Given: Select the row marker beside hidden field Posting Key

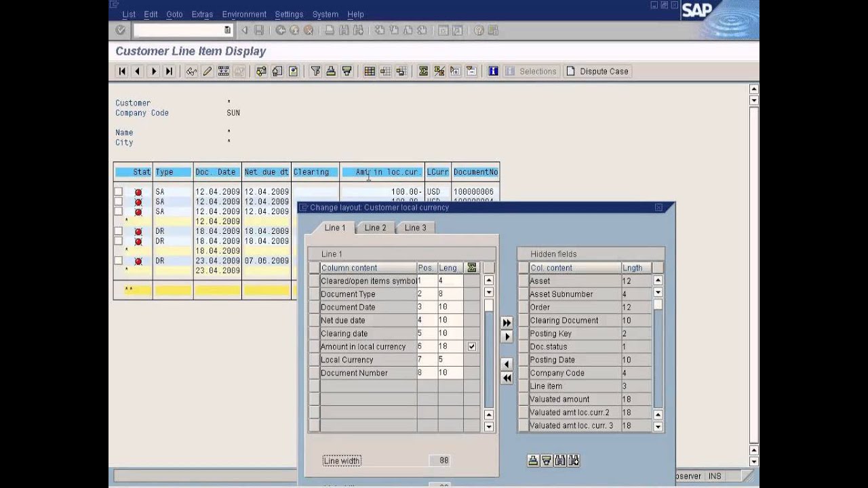Looking at the screenshot, I should pos(523,333).
